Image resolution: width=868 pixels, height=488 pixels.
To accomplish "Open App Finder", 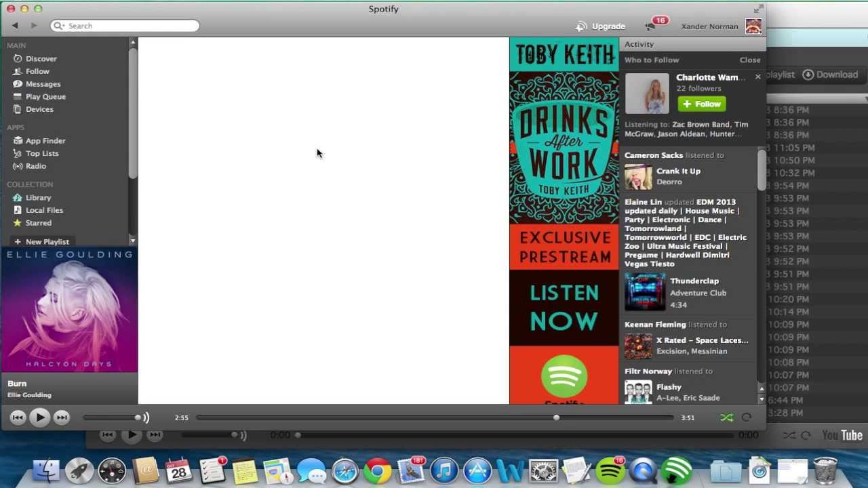I will (x=45, y=141).
